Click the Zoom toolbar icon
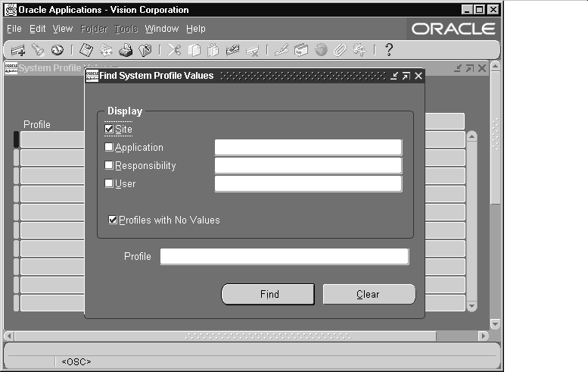 pos(300,50)
